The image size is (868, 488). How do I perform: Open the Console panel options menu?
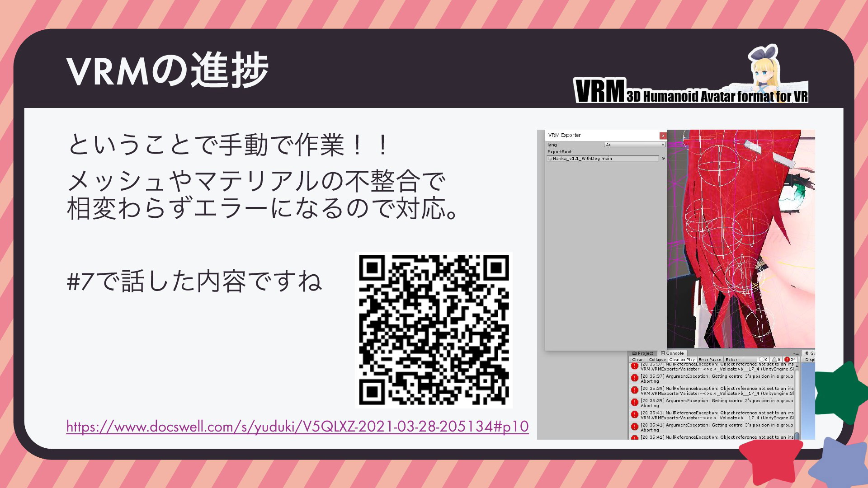coord(795,353)
